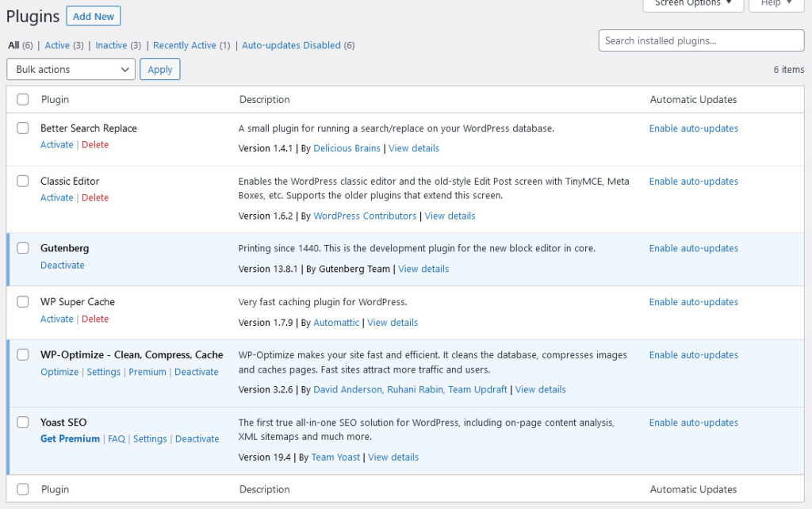Check the Yoast SEO checkbox
This screenshot has width=812, height=509.
point(23,422)
